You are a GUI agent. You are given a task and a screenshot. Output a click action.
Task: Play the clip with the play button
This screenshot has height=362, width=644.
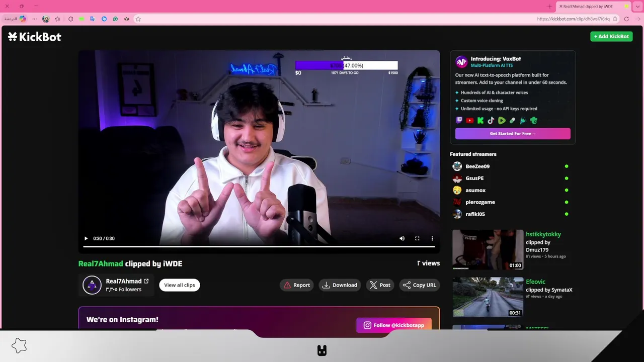click(86, 238)
